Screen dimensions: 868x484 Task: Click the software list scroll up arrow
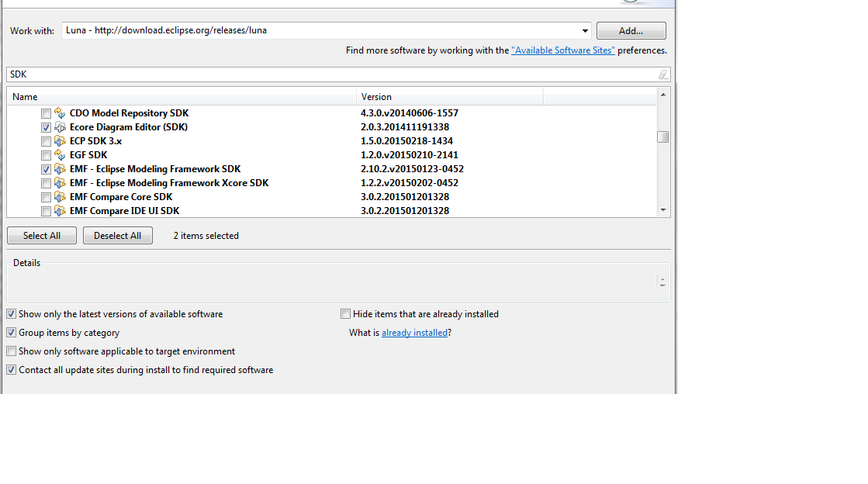tap(662, 95)
